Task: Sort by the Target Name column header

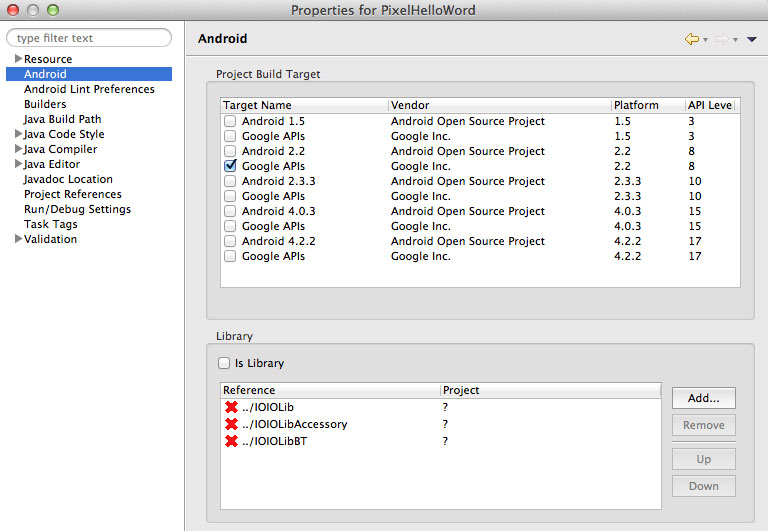Action: click(304, 105)
